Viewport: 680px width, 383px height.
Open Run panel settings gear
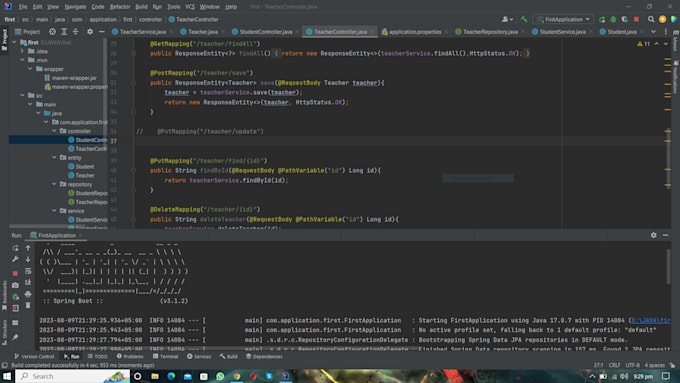tap(654, 235)
